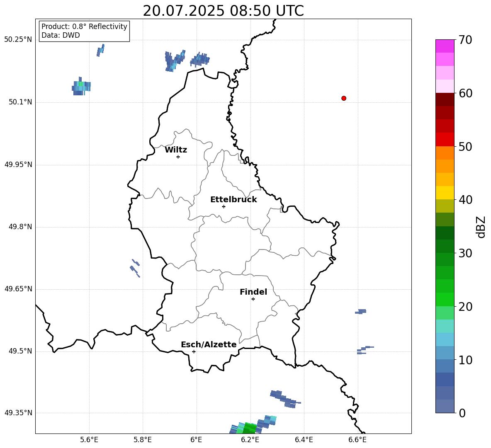This screenshot has width=491, height=448.
Task: Click the dBZ colorbar axis label
Action: [x=481, y=227]
